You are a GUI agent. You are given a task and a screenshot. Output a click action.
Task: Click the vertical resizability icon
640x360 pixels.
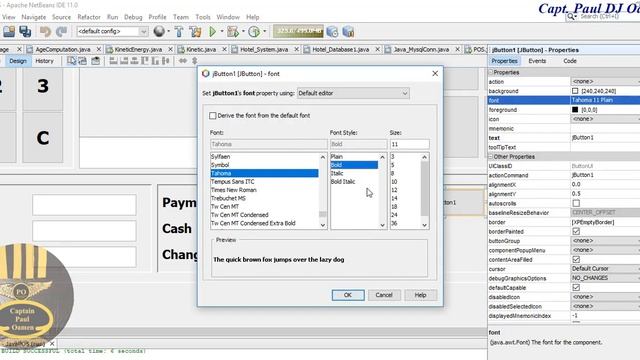195,61
